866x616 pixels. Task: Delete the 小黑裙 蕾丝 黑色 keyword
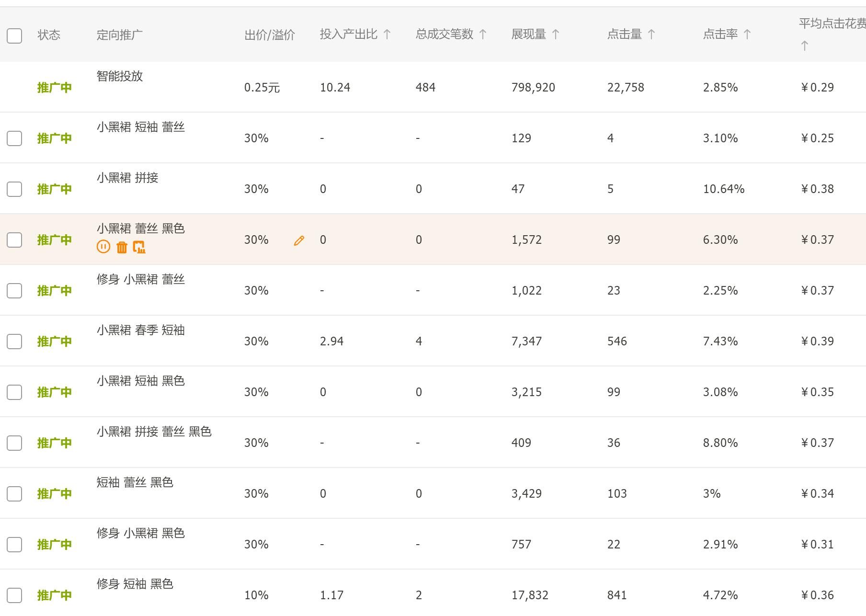pos(122,247)
